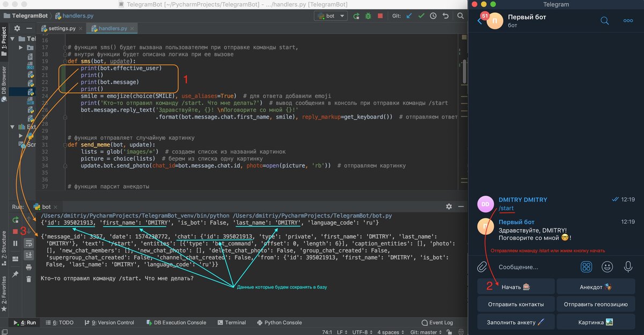Start debugging with the bug icon
The height and width of the screenshot is (335, 644).
tap(368, 16)
